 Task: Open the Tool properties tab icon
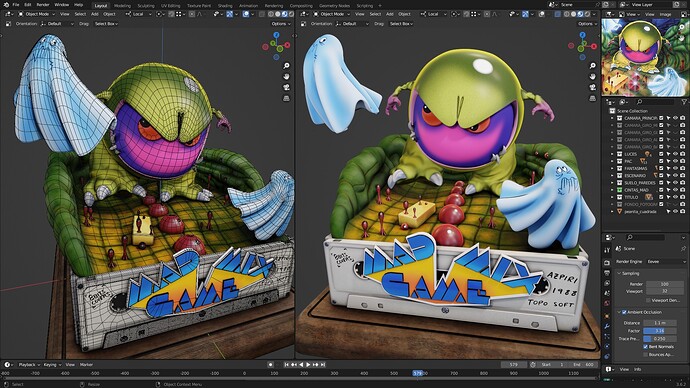click(x=607, y=250)
